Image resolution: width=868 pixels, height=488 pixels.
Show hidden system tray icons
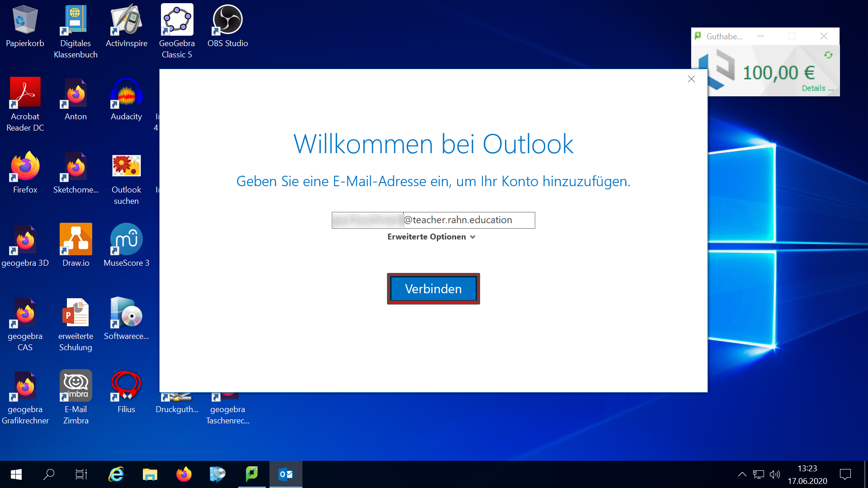742,474
